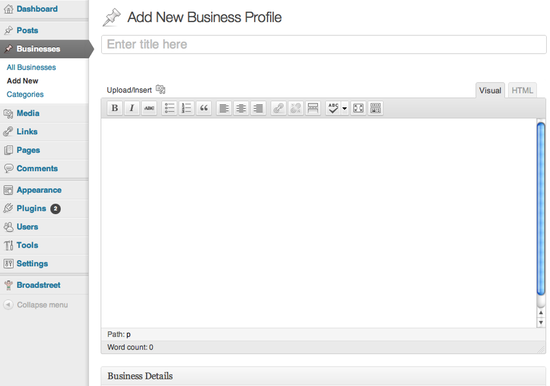The image size is (550, 386).
Task: Toggle bold formatting in the editor
Action: pos(115,108)
